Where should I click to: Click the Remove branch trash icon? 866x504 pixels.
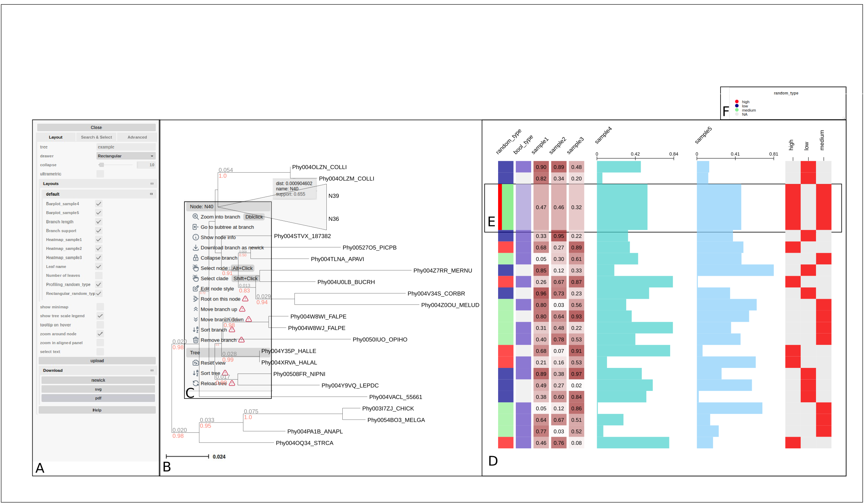(x=196, y=340)
